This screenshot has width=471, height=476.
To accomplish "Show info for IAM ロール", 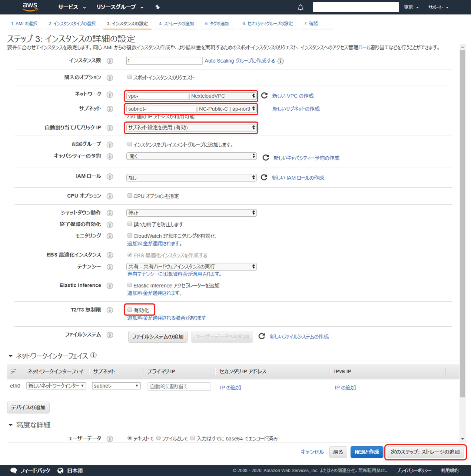I will click(x=110, y=177).
